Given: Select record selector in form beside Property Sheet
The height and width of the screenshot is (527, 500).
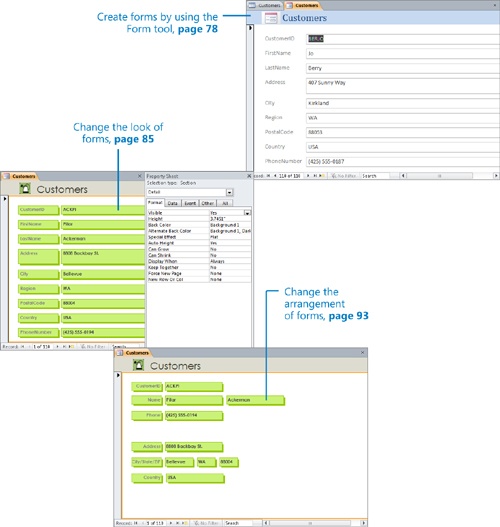Looking at the screenshot, I should click(x=5, y=199).
